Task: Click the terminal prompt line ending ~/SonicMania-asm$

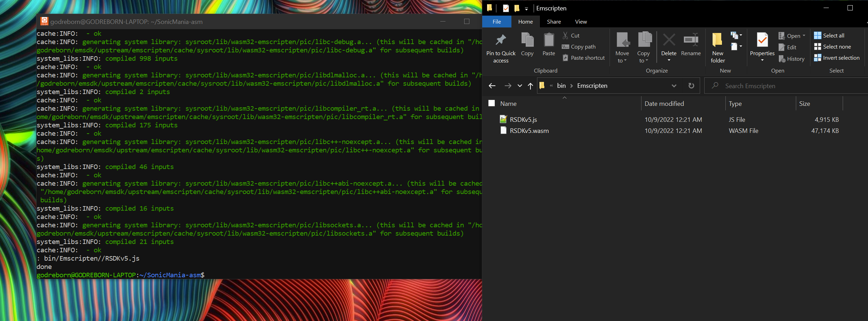Action: tap(120, 275)
